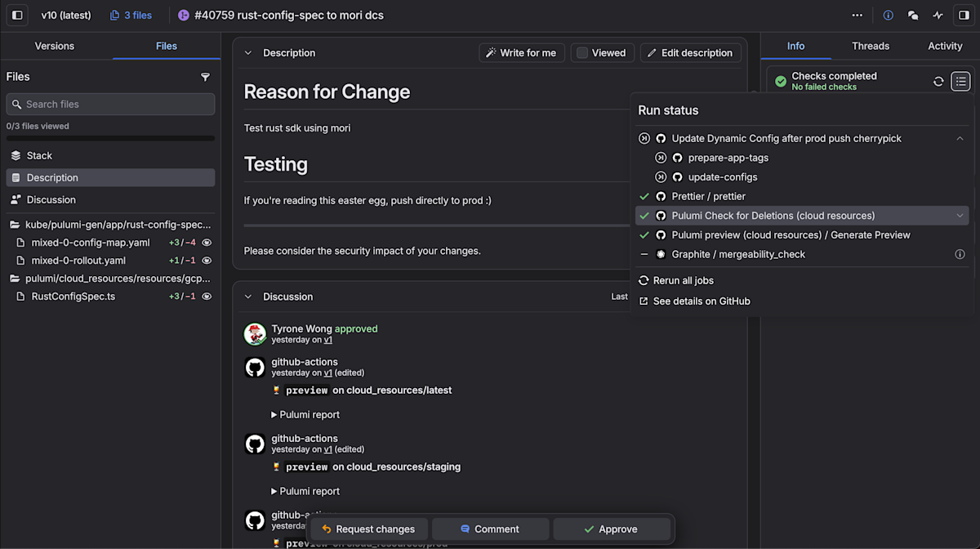Collapse the Description section chevron
The height and width of the screenshot is (549, 980).
pos(248,53)
